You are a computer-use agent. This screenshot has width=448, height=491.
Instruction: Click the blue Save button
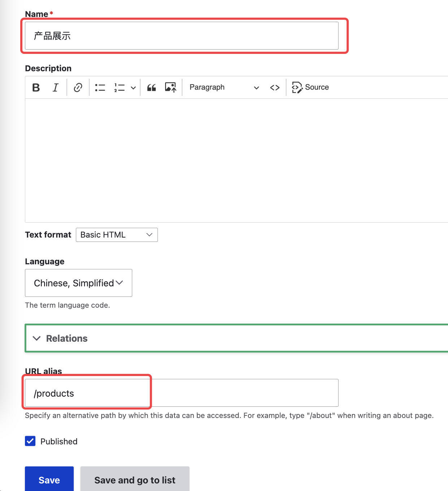coord(49,480)
